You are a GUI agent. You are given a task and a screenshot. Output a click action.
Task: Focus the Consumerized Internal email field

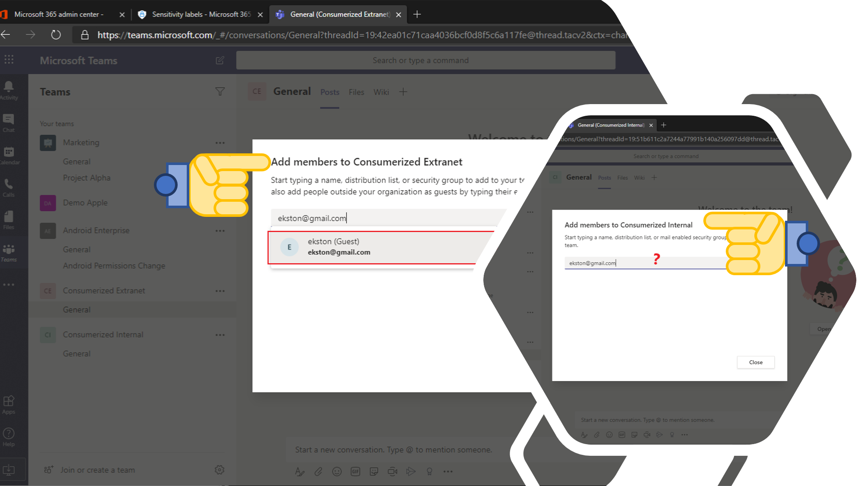click(645, 263)
